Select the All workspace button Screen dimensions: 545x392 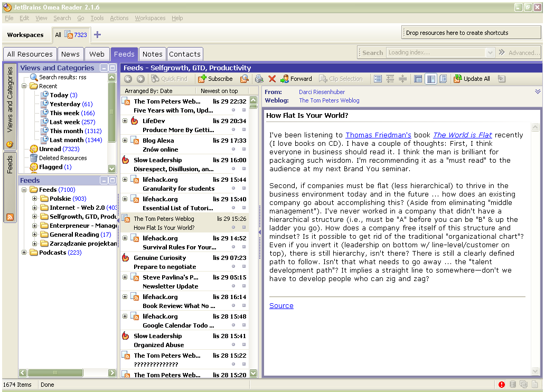(71, 35)
